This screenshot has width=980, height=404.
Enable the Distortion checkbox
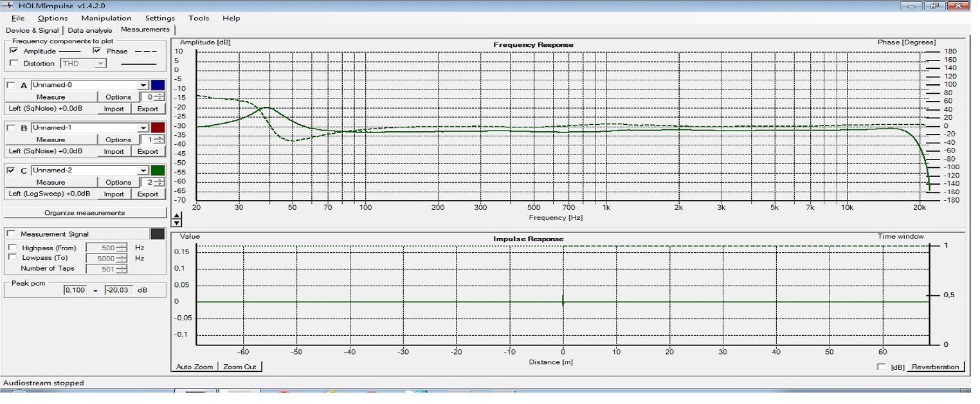coord(14,63)
